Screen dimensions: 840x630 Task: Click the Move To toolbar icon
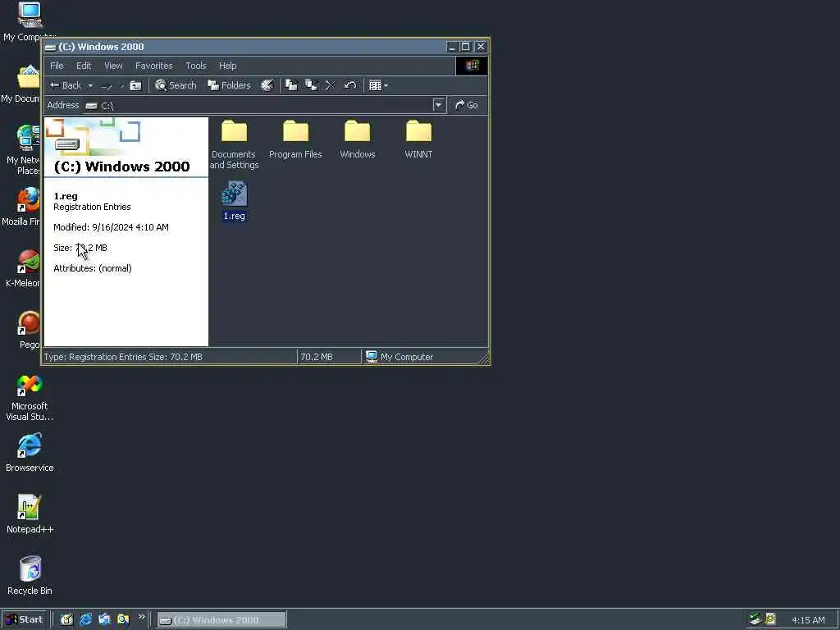pyautogui.click(x=291, y=85)
